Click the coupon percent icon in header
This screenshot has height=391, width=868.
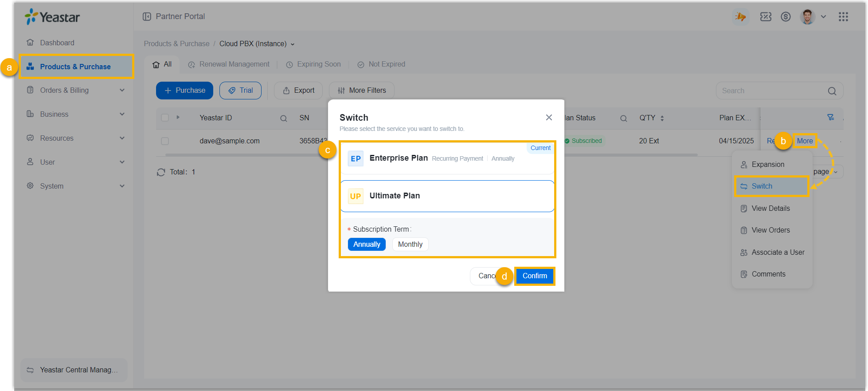coord(766,17)
